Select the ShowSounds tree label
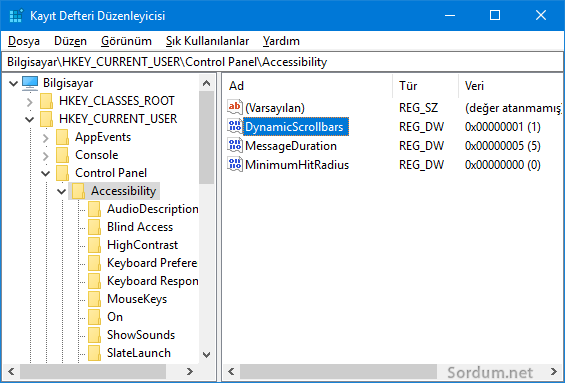 point(141,335)
